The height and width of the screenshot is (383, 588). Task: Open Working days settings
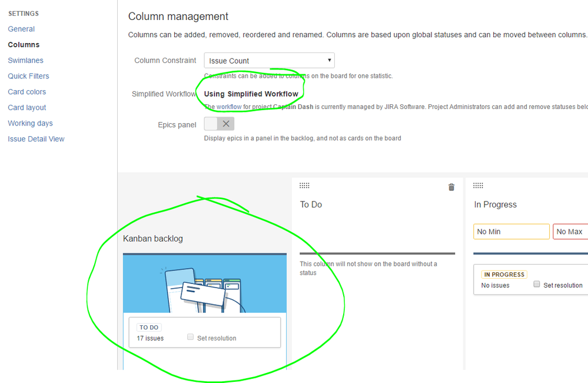[x=31, y=124]
